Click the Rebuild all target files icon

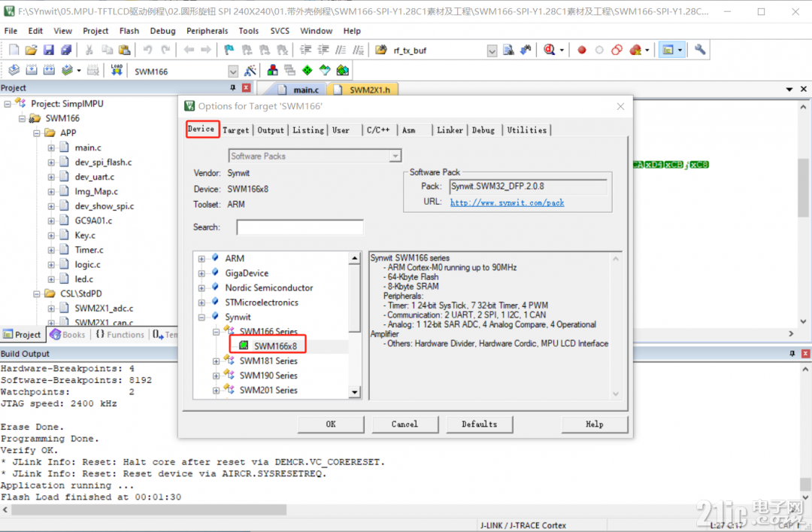pos(49,70)
